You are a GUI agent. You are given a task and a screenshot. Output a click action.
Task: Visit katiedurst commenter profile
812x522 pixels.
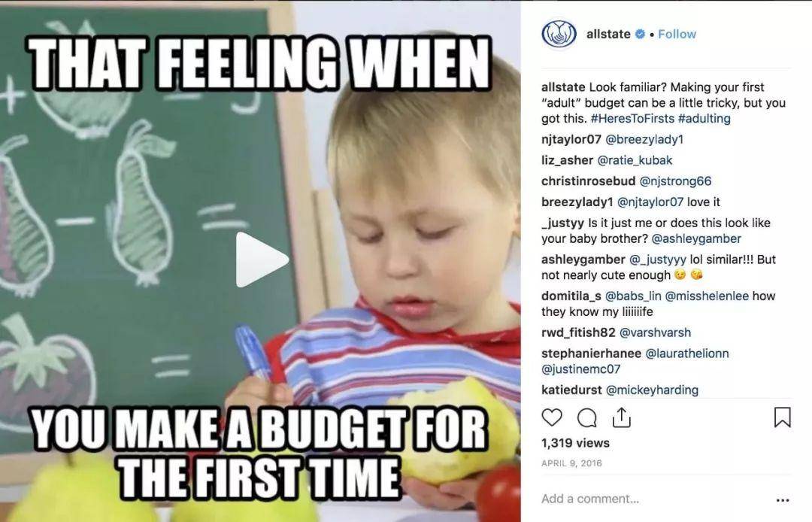pos(571,390)
